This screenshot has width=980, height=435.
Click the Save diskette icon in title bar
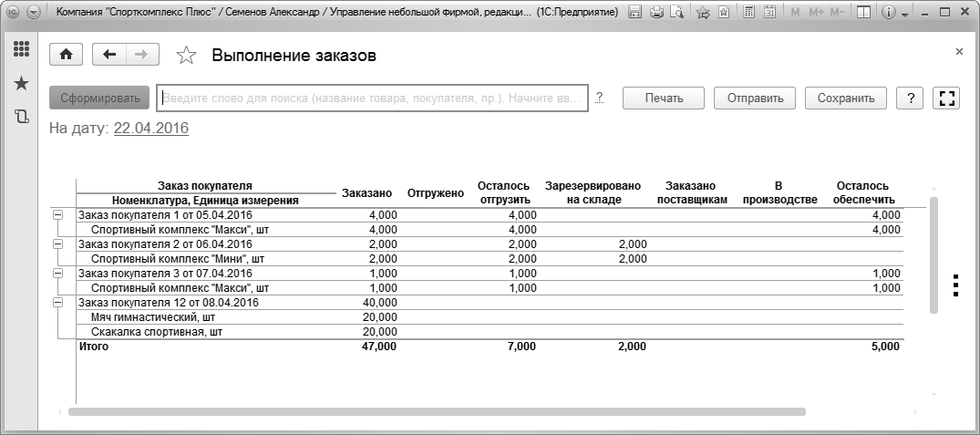tap(634, 12)
